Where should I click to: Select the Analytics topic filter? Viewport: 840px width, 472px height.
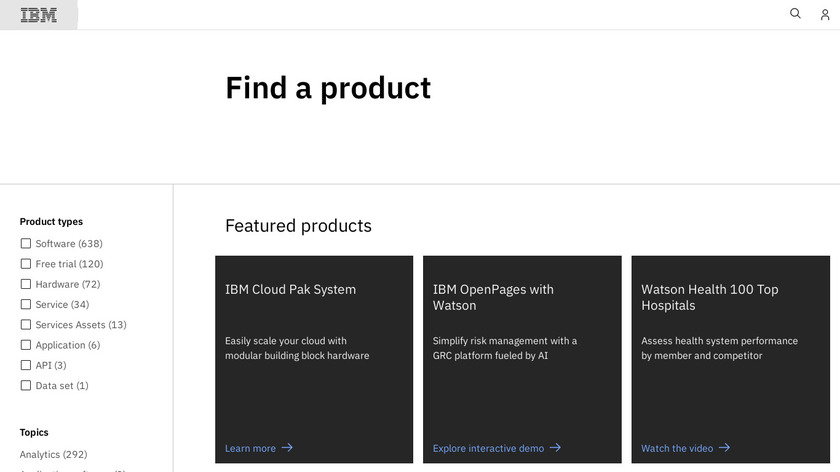[x=53, y=455]
